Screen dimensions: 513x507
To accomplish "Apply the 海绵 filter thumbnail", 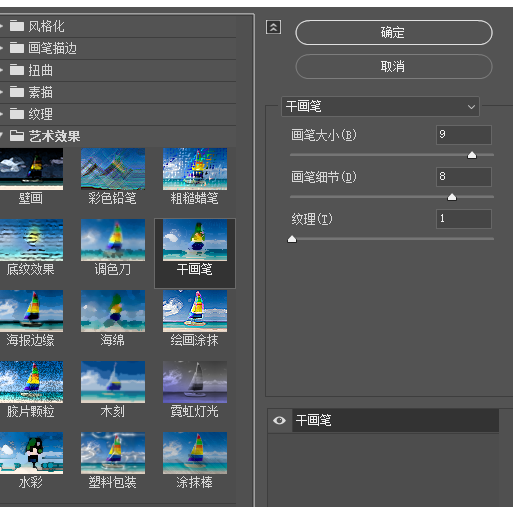I will coord(113,311).
